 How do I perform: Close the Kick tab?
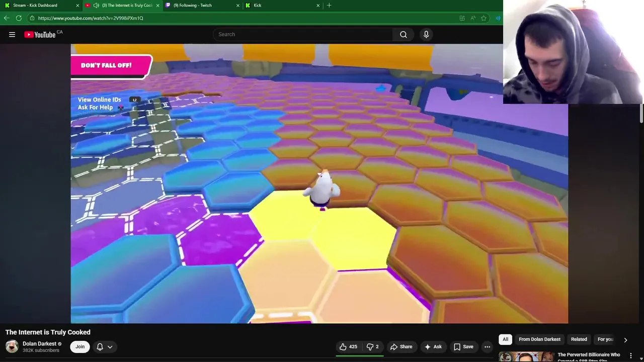pyautogui.click(x=318, y=6)
